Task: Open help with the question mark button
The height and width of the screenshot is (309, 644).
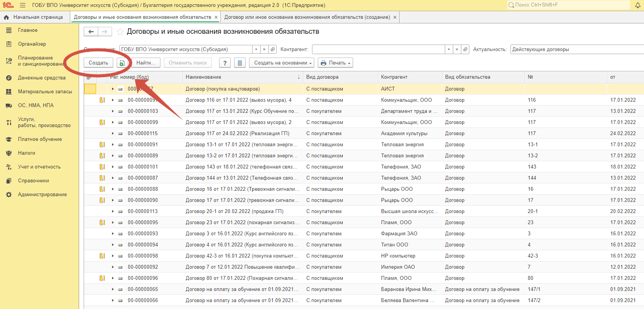Action: [x=225, y=63]
